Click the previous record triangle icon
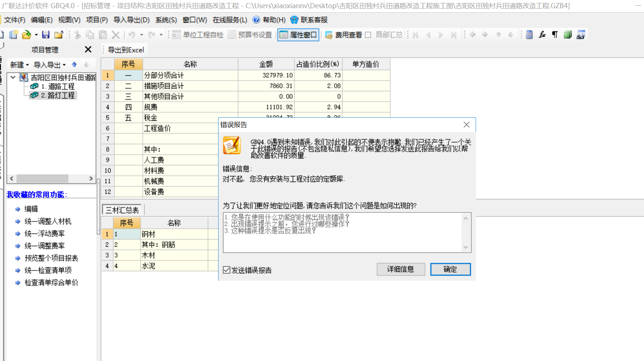This screenshot has height=361, width=644. tap(428, 35)
